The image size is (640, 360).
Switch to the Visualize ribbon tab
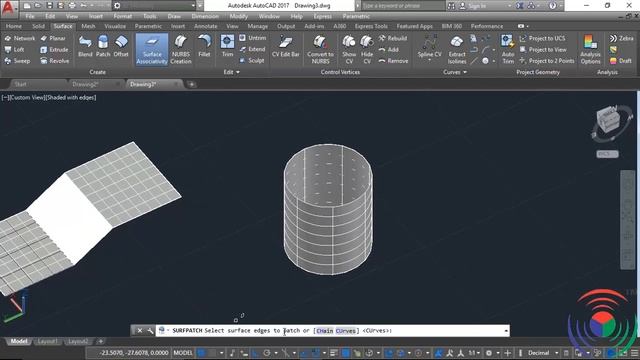115,26
